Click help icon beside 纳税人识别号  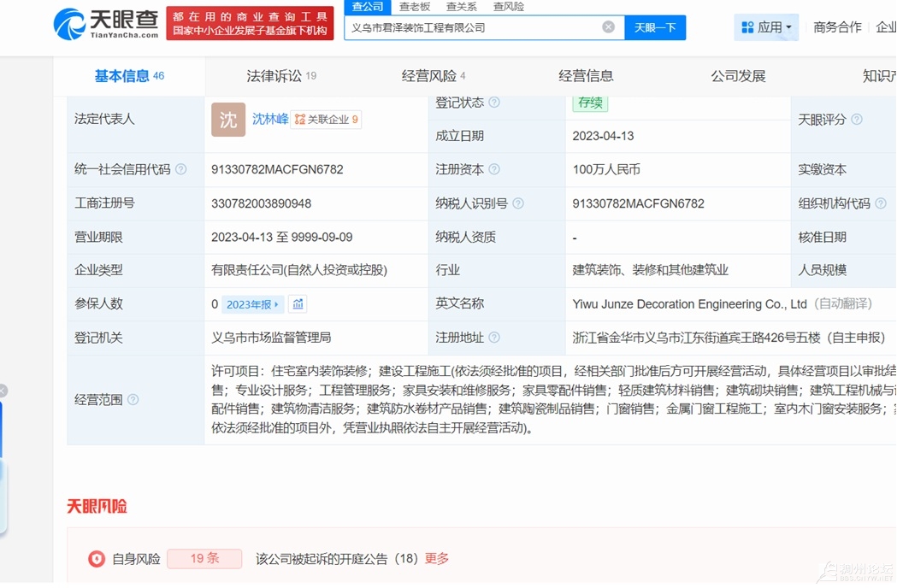[x=518, y=203]
